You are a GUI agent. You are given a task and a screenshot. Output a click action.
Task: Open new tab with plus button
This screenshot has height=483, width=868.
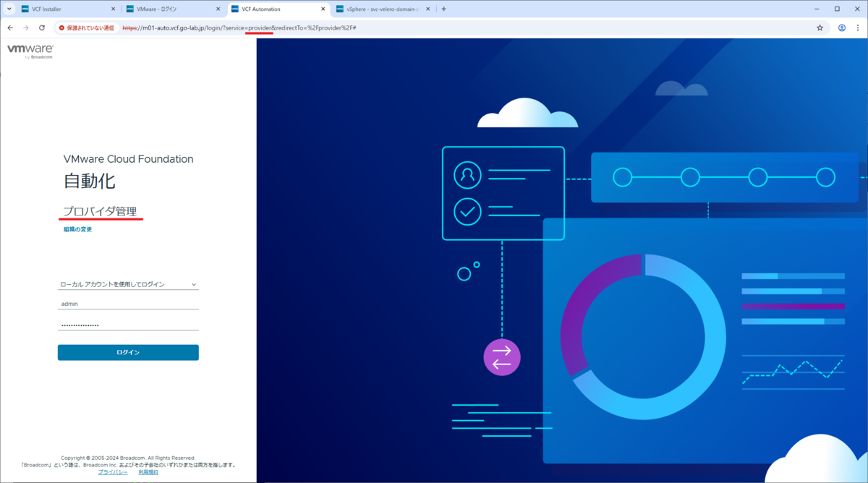click(443, 9)
